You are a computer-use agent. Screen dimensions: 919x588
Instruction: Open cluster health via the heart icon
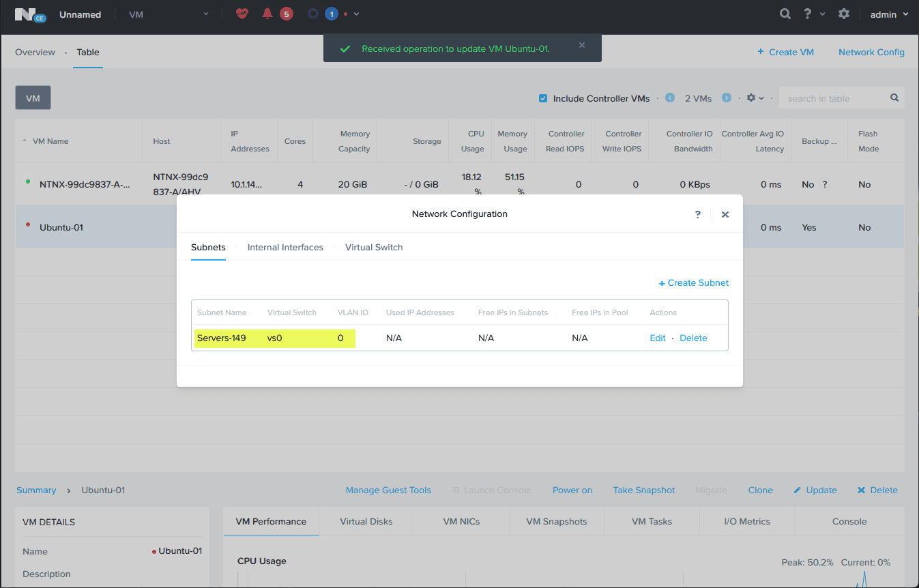click(x=242, y=14)
